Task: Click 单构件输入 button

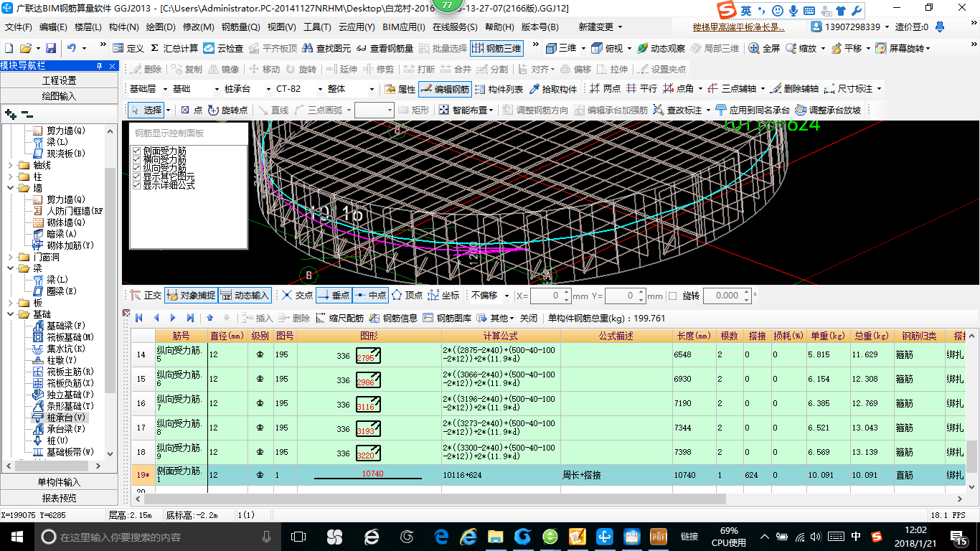Action: click(x=59, y=482)
